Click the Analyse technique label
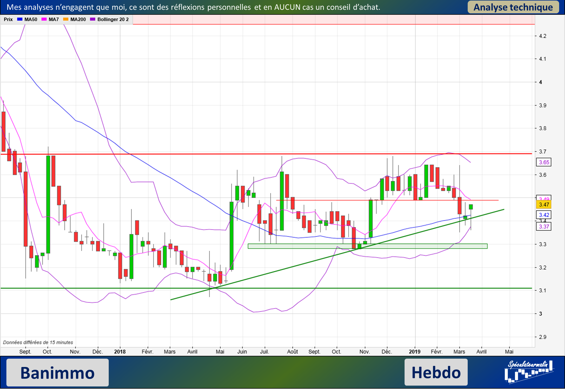The width and height of the screenshot is (565, 392). tap(513, 7)
